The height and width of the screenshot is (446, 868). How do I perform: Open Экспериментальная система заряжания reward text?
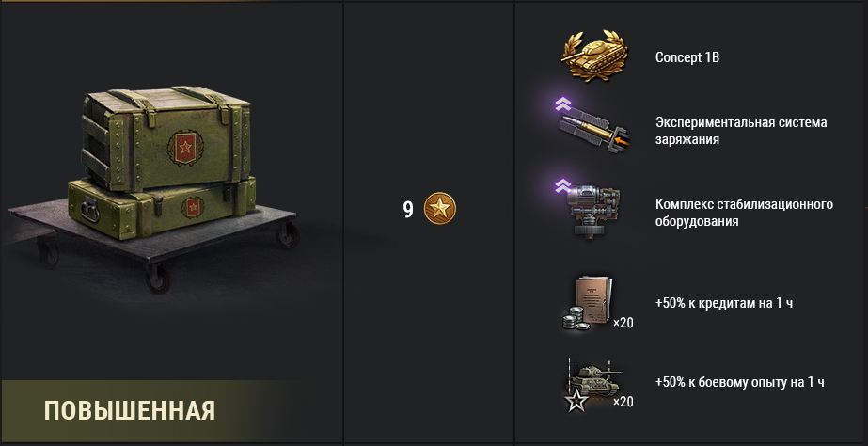tap(741, 131)
